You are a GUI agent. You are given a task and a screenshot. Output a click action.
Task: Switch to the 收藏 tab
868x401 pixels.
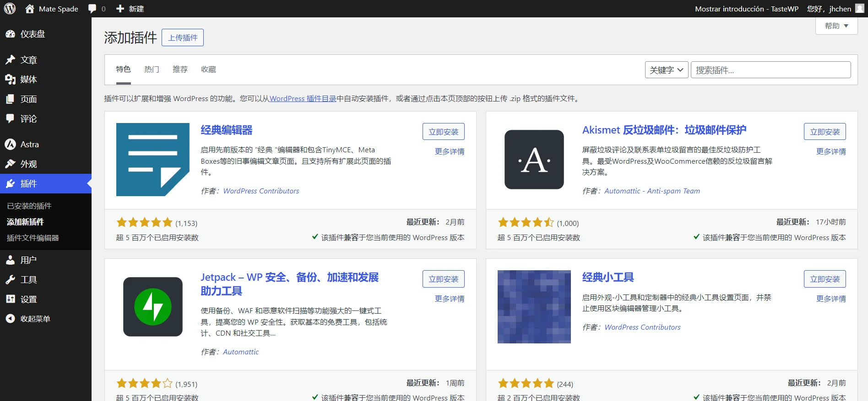(209, 70)
